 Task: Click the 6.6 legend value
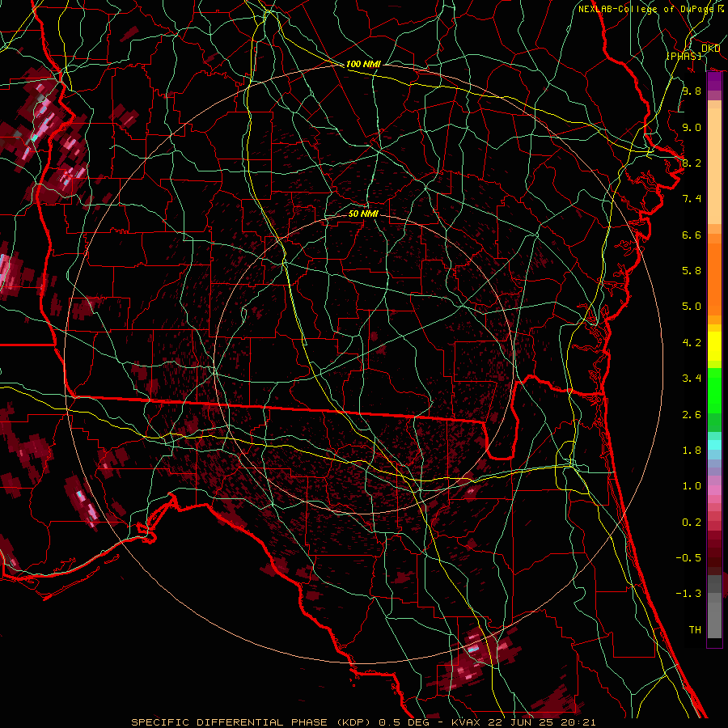(x=692, y=235)
